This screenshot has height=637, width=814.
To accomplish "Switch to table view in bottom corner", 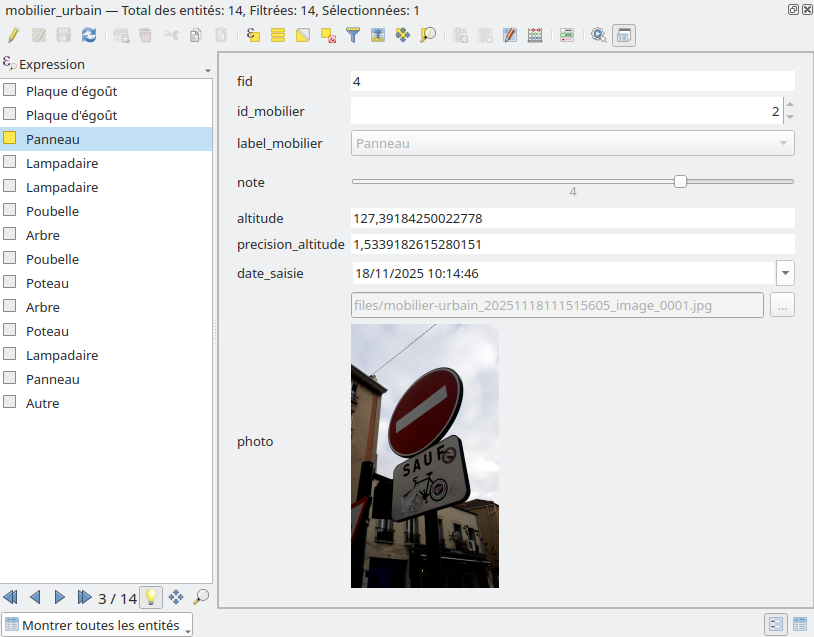I will (x=800, y=624).
